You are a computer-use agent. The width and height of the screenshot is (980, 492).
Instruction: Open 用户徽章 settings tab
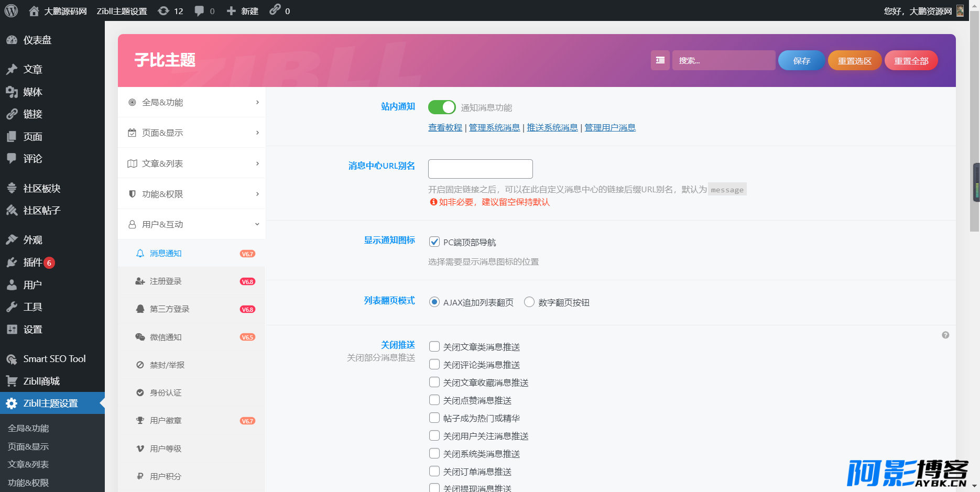[x=192, y=421]
